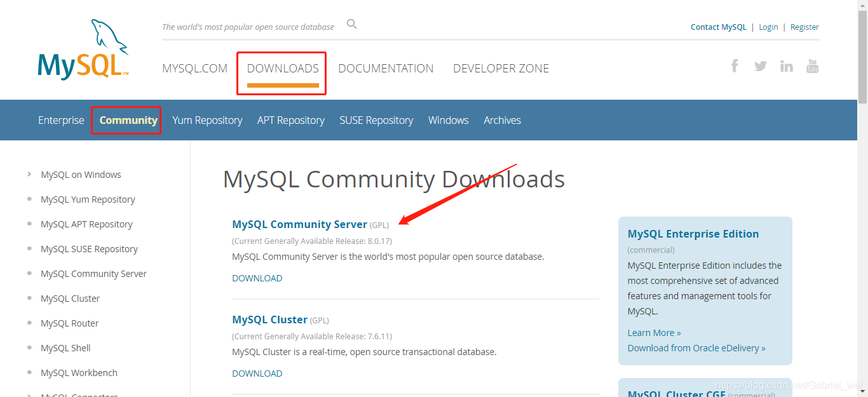The image size is (868, 397).
Task: Click Download from Oracle eDelivery » link
Action: [x=696, y=348]
